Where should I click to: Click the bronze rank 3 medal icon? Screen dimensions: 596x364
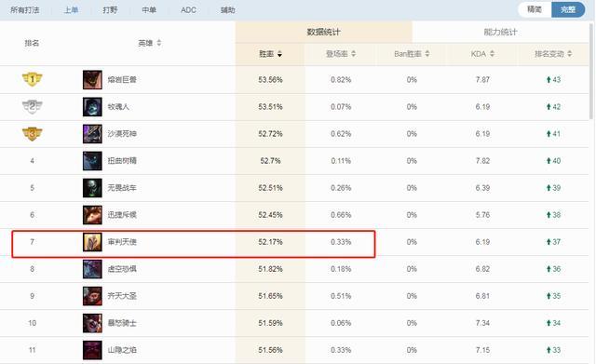click(33, 134)
